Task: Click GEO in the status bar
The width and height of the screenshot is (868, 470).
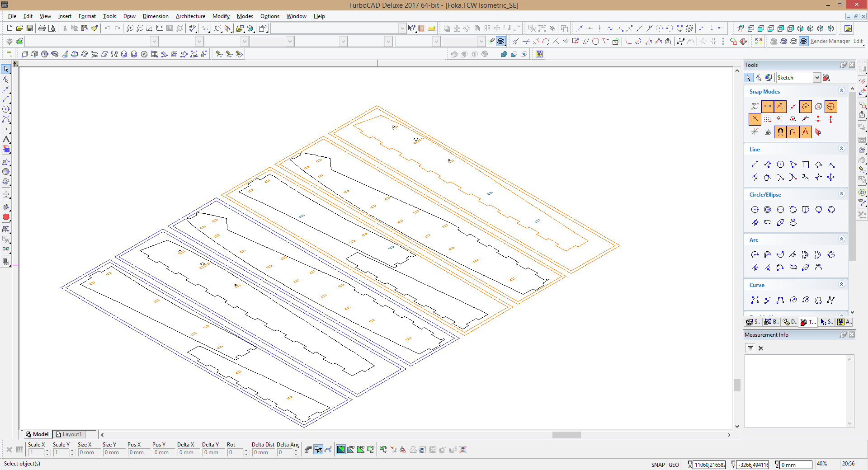Action: click(x=674, y=465)
